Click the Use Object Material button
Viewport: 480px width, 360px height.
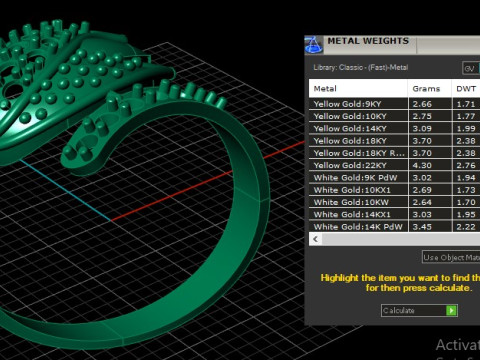(451, 257)
